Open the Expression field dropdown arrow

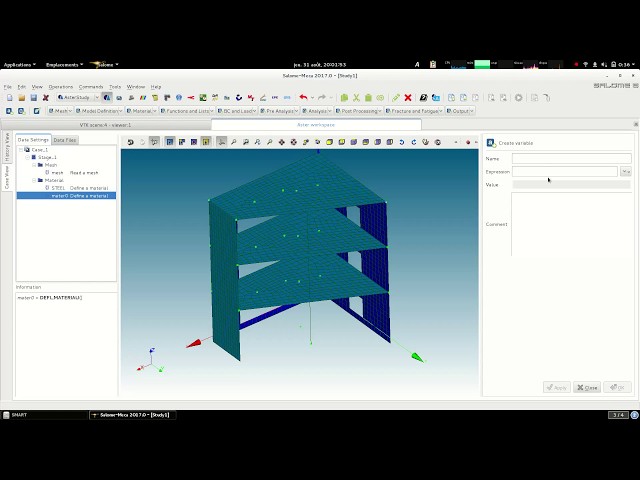pos(626,172)
